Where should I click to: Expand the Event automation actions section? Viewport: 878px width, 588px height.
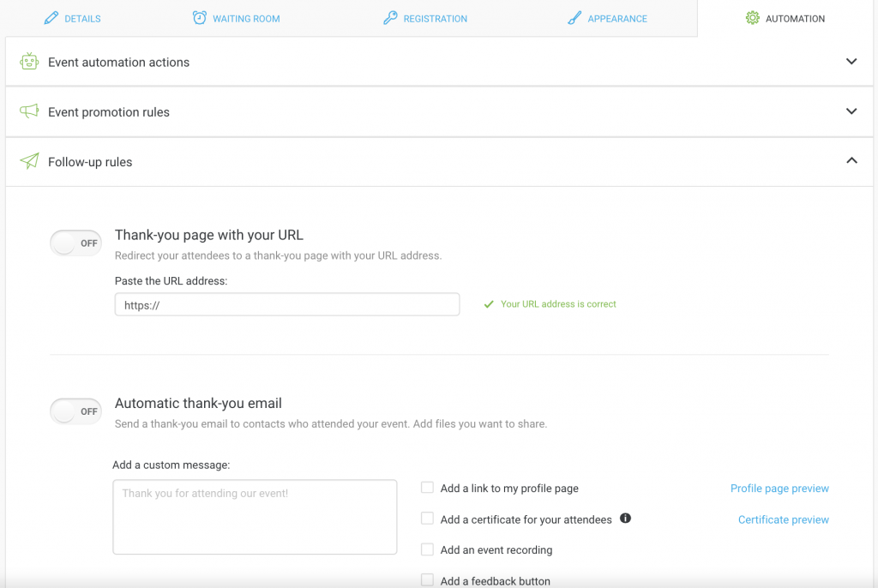pyautogui.click(x=851, y=62)
